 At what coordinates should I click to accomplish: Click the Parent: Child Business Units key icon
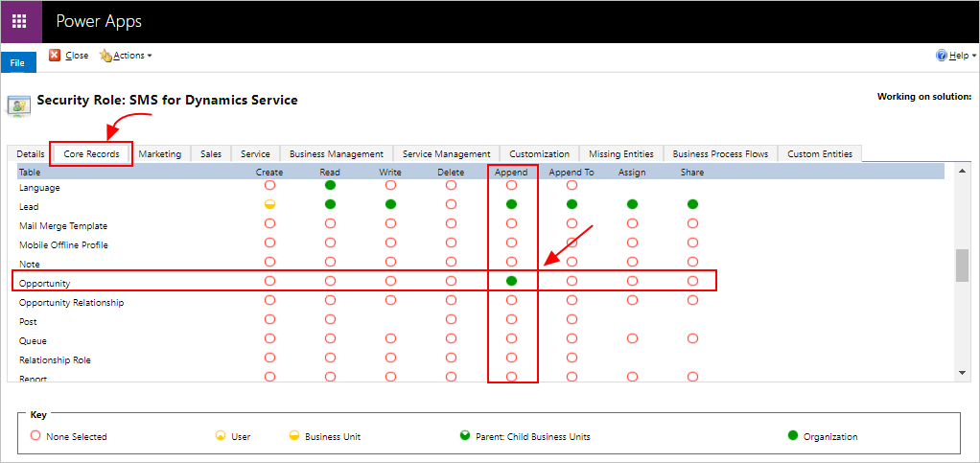point(465,435)
